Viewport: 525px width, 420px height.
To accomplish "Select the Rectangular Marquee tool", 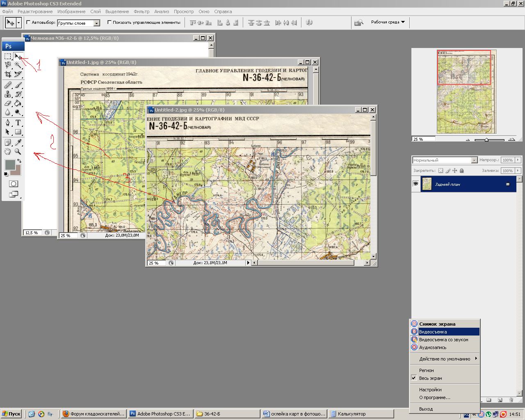I will (x=8, y=56).
